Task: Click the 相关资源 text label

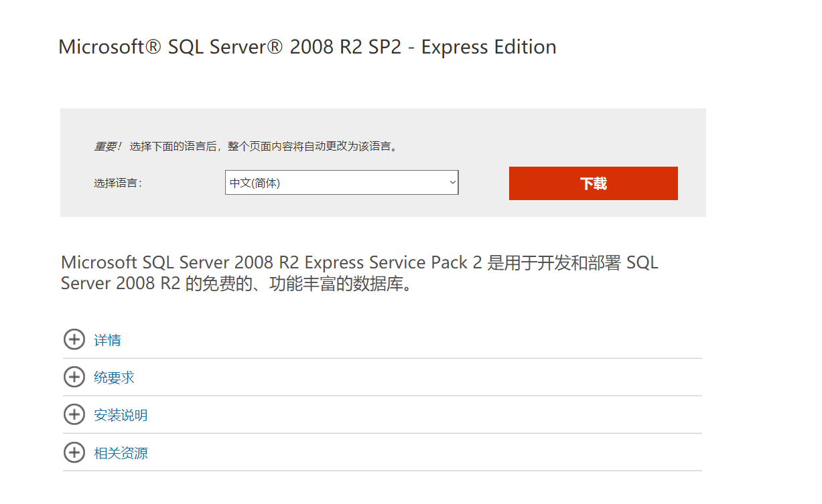Action: tap(121, 452)
